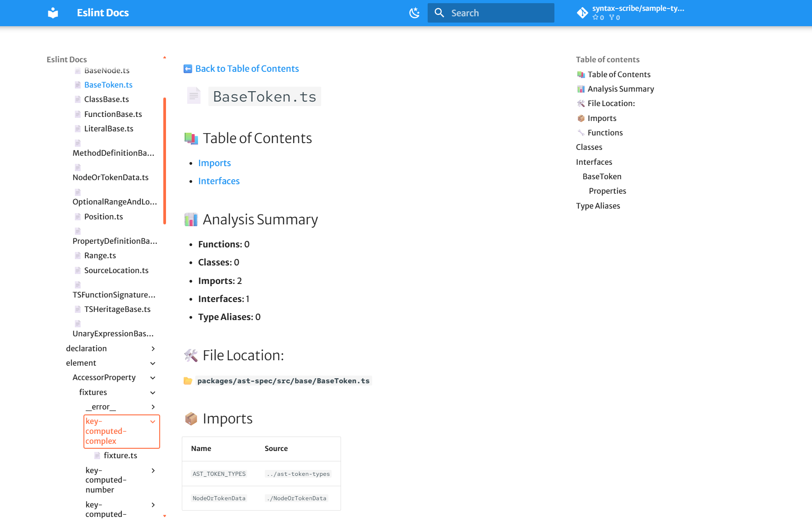Go to Functions in right outline
812x530 pixels.
(605, 133)
